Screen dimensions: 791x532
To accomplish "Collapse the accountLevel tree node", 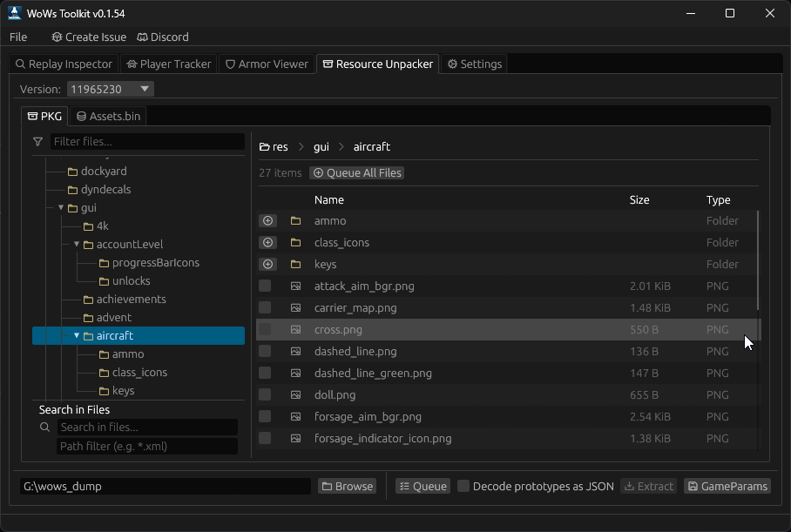I will pos(77,244).
